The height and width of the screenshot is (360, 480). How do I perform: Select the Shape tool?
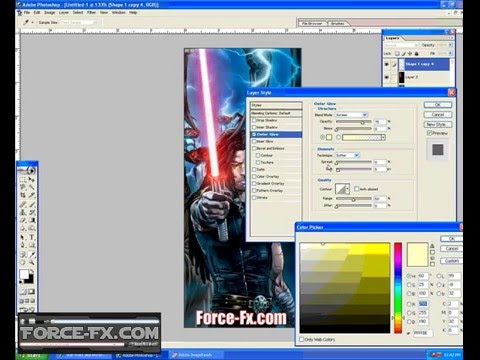(x=32, y=245)
